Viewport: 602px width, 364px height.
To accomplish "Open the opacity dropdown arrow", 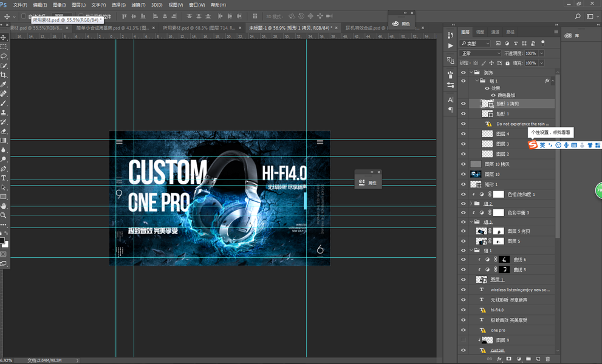I will point(542,53).
